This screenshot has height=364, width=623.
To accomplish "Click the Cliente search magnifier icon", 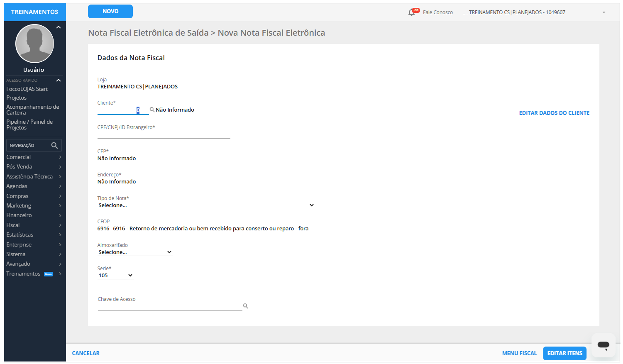I will [x=152, y=110].
